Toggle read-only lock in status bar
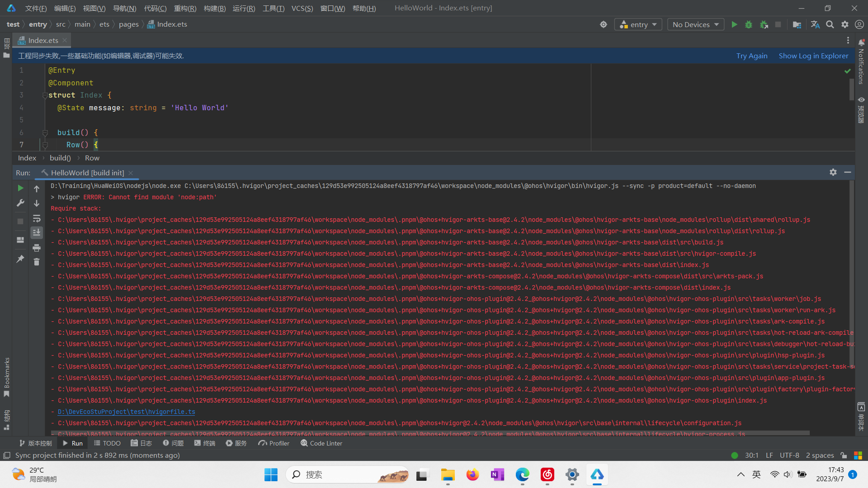The image size is (868, 488). click(x=844, y=455)
